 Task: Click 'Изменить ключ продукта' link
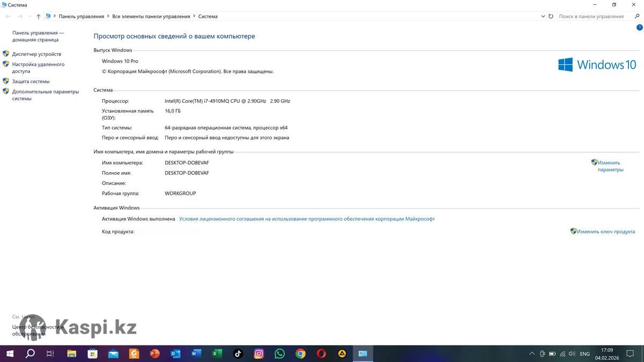(606, 232)
